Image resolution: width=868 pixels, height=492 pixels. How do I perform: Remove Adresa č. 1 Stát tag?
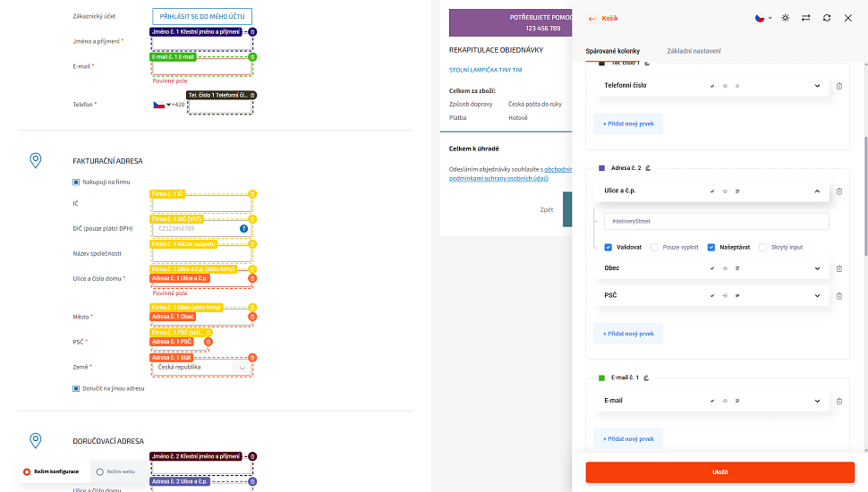(x=252, y=358)
